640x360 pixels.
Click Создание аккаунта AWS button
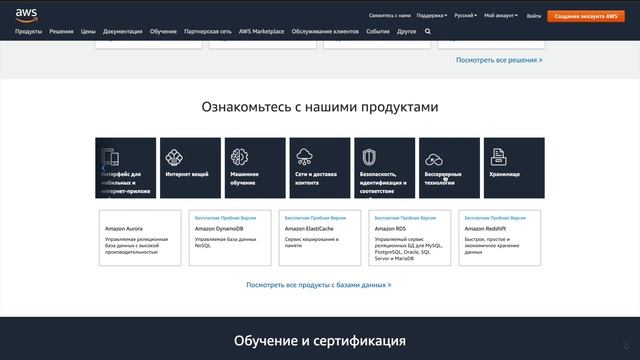click(586, 16)
